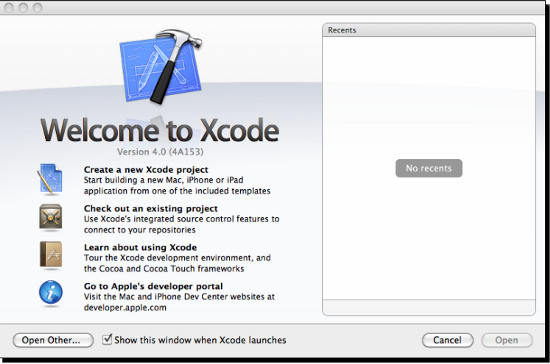Open 'Learn about using Xcode'

pyautogui.click(x=140, y=248)
